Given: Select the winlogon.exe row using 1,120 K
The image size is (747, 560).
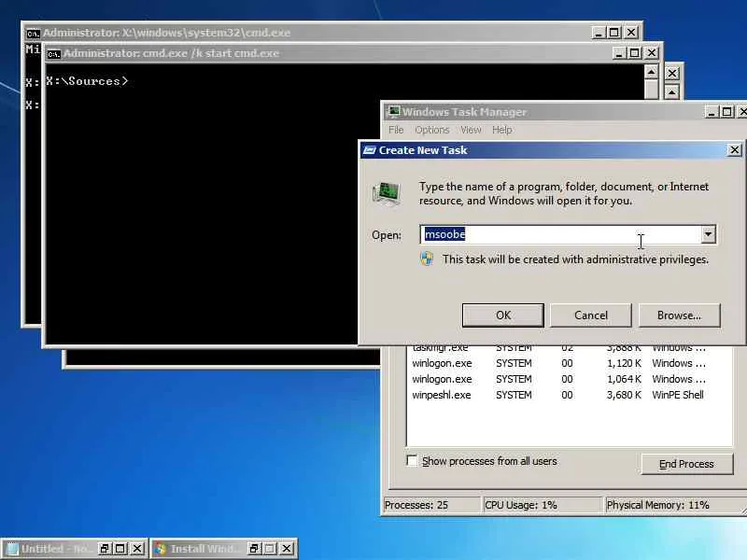Looking at the screenshot, I should click(x=570, y=363).
